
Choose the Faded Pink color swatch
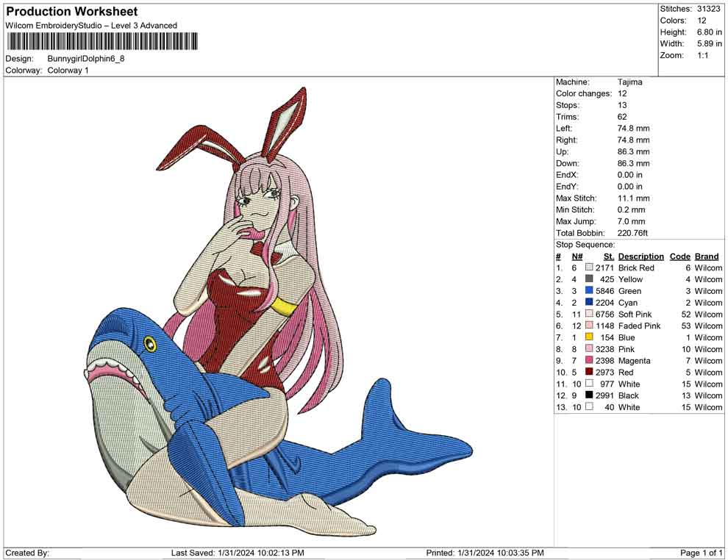(x=589, y=326)
